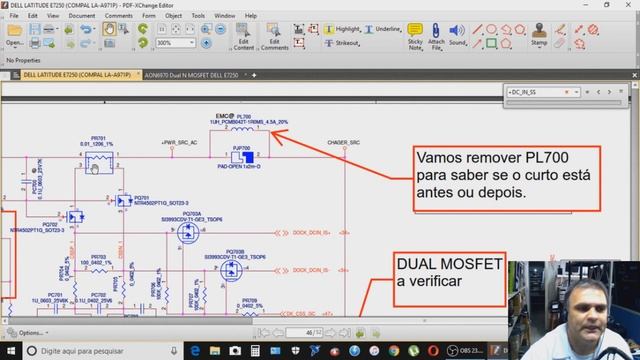This screenshot has width=640, height=360.
Task: Select the Sound comment tool
Action: tap(457, 35)
